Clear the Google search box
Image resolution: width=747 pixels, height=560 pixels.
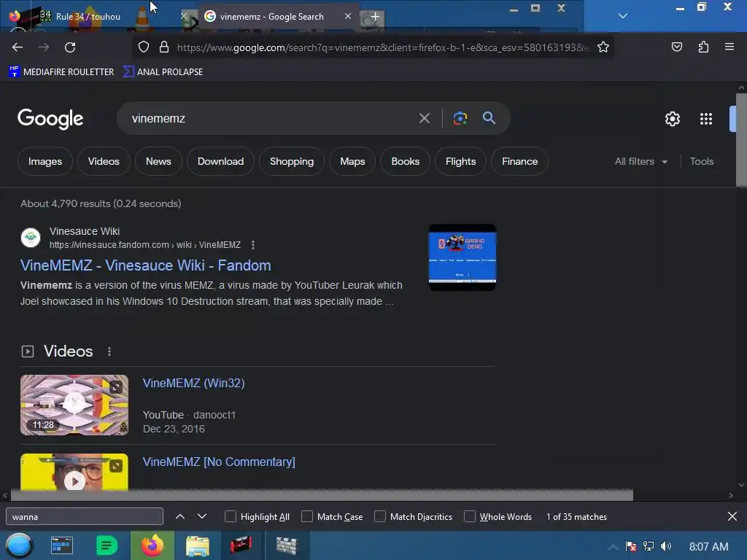pos(424,118)
